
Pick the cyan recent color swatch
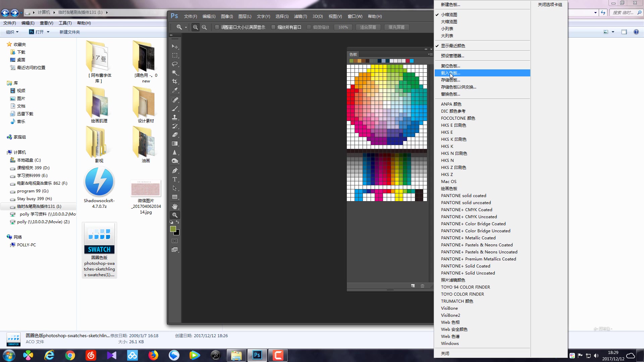point(412,61)
